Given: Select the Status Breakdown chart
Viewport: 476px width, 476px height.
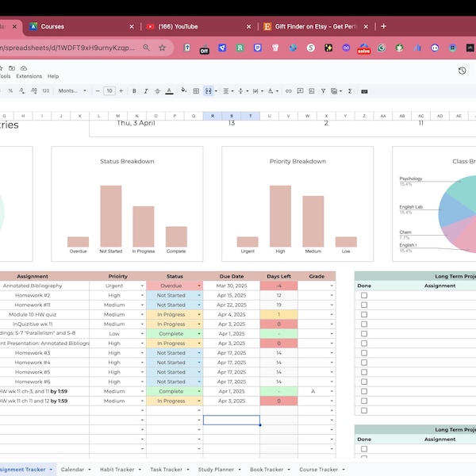Looking at the screenshot, I should (127, 204).
